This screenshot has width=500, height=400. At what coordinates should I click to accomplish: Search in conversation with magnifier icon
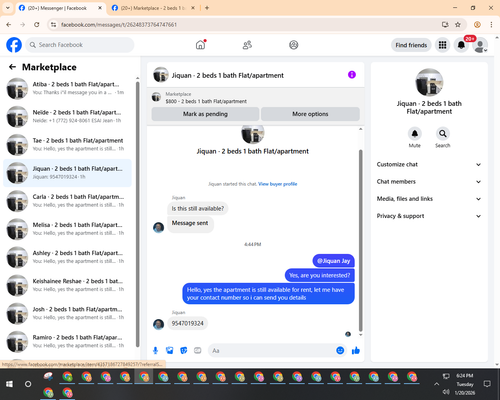click(x=443, y=134)
